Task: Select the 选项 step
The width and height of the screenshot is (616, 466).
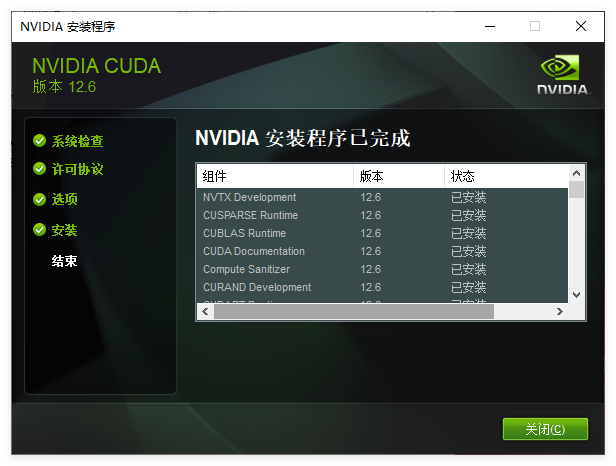Action: (64, 199)
